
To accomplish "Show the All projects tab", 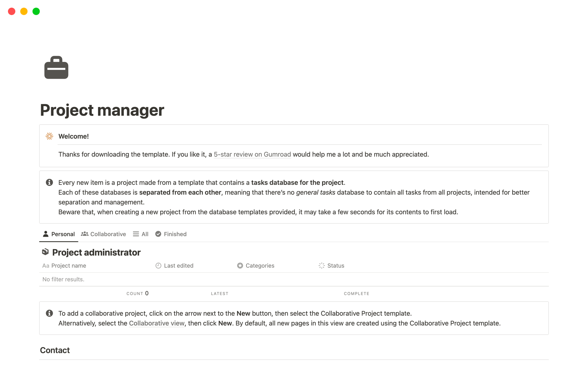I will click(x=141, y=234).
